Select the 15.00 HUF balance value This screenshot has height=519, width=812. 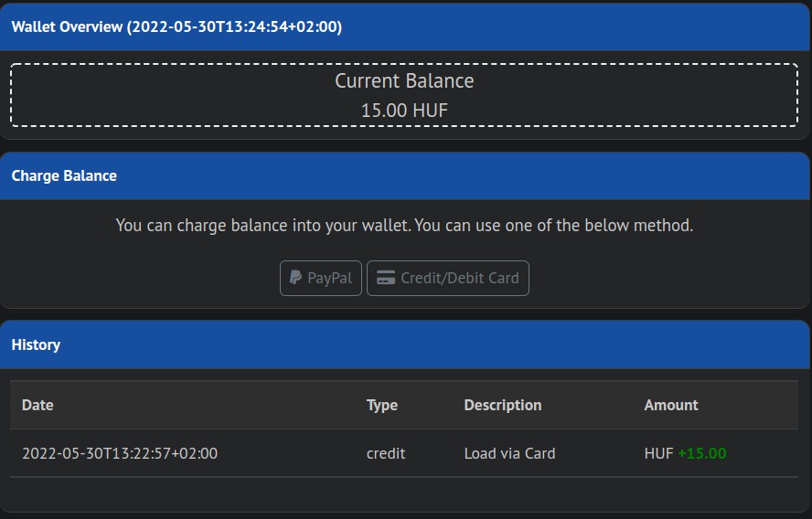click(404, 111)
